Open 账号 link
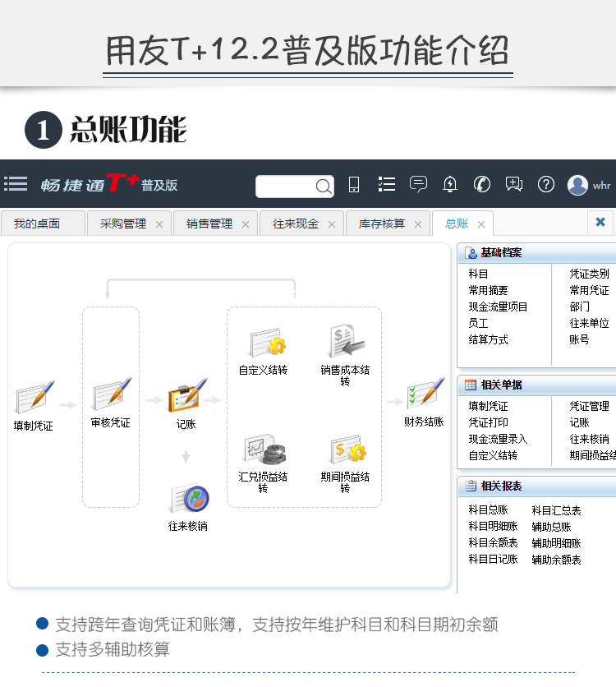Viewport: 616px width, 687px height. [x=579, y=339]
